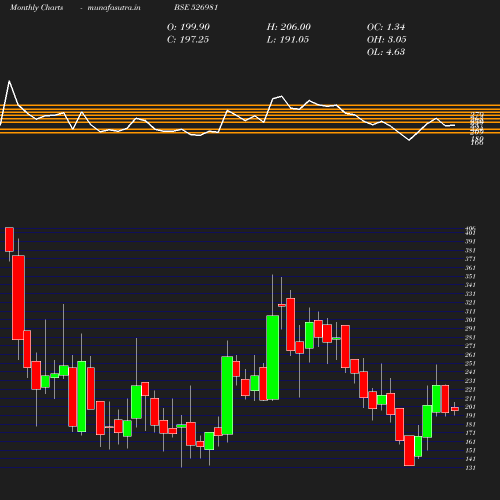Click the 301 price axis label

coord(470,320)
